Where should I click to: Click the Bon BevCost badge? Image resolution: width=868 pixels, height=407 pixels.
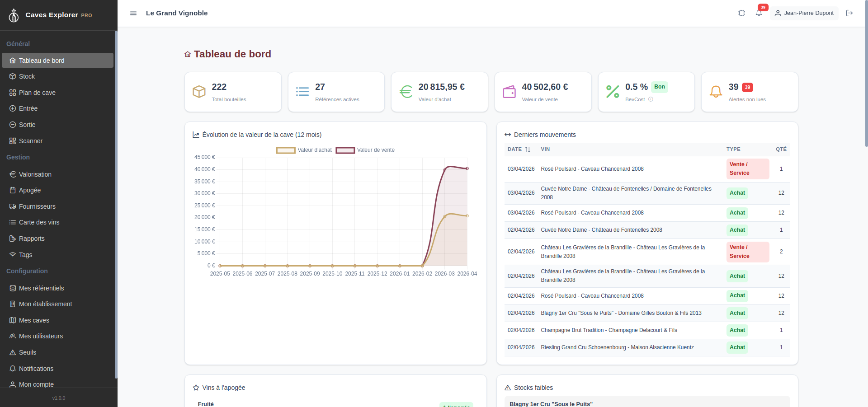[x=660, y=87]
